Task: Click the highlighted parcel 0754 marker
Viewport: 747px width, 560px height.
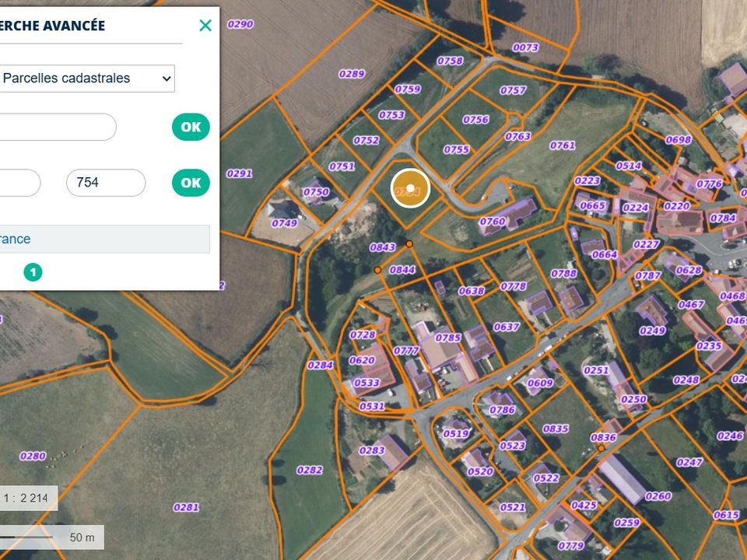Action: pyautogui.click(x=410, y=188)
